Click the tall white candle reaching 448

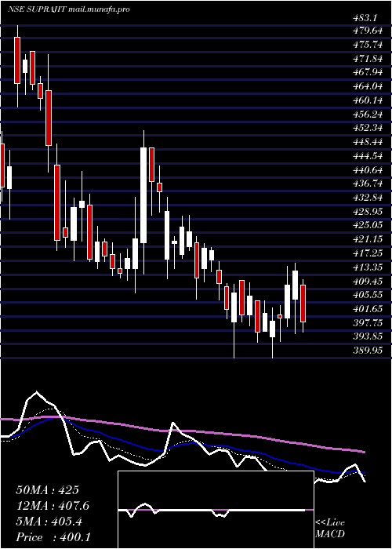tap(143, 195)
